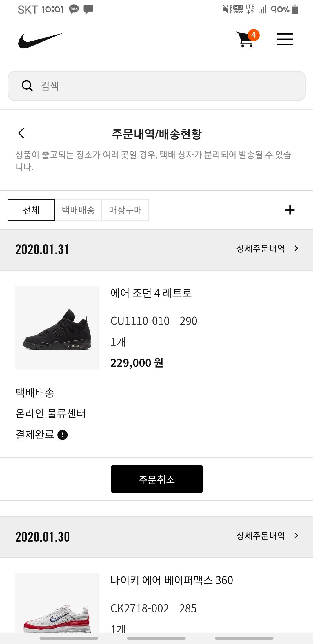Open the shopping cart with 4 items
Screen dimensions: 313x644
point(246,39)
